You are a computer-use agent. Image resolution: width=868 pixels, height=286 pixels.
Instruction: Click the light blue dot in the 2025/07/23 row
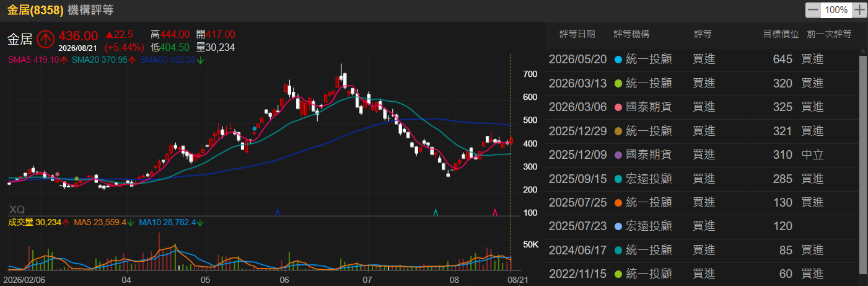point(617,226)
